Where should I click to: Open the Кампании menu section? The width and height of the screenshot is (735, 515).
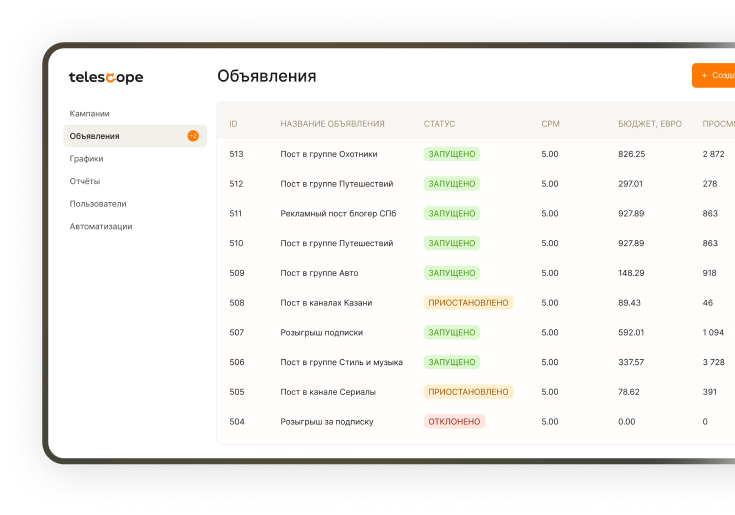(90, 113)
